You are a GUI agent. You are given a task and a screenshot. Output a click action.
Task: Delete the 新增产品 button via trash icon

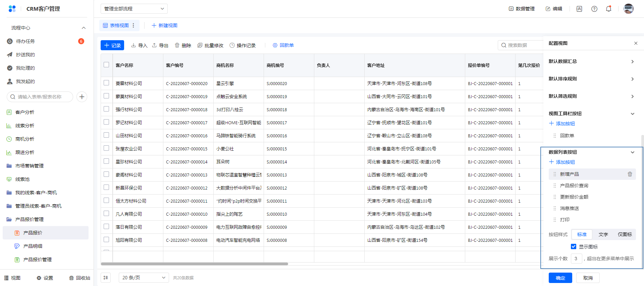tap(630, 174)
